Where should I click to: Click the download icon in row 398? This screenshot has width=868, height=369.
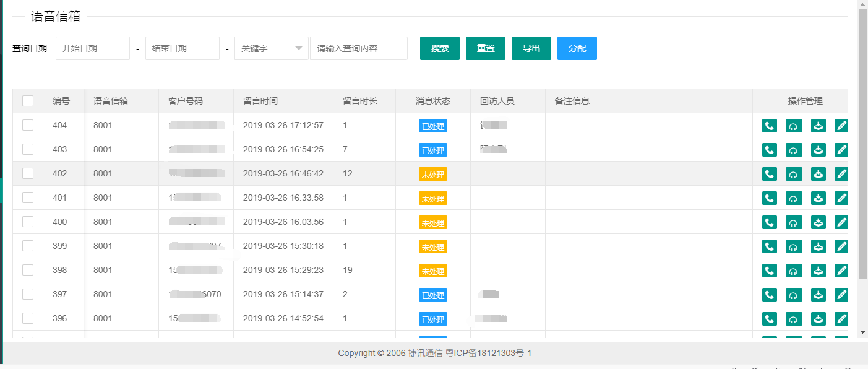point(818,271)
